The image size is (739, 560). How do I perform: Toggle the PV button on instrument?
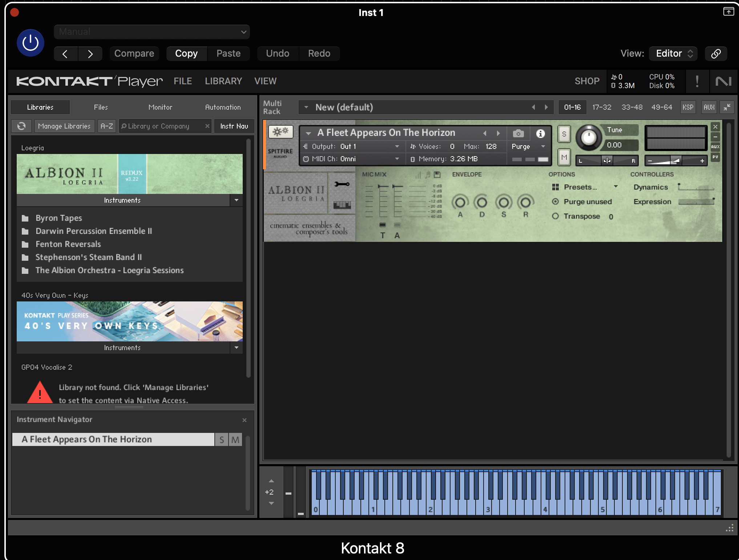(715, 157)
